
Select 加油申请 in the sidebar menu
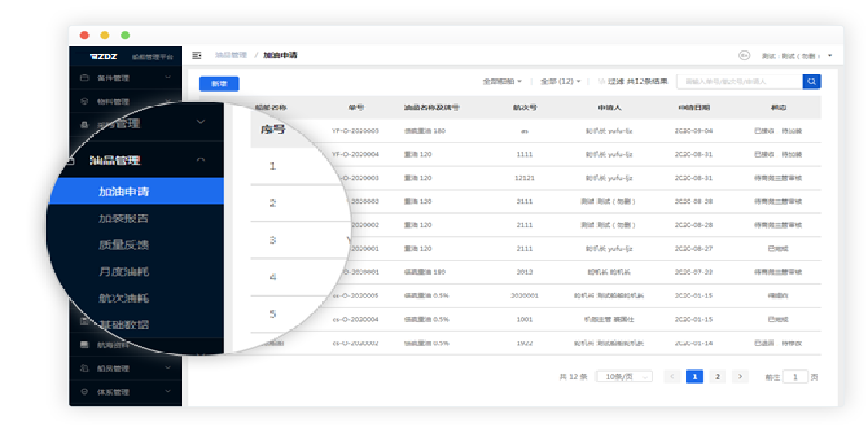(x=124, y=191)
